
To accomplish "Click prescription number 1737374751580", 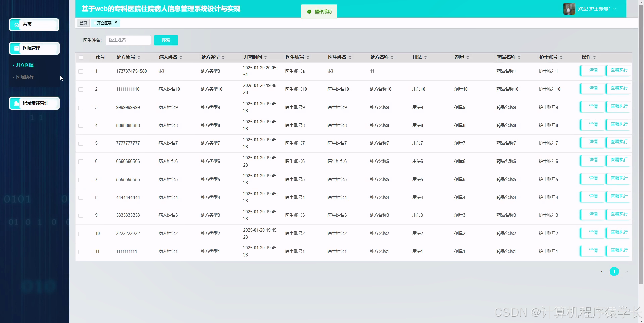I will tap(131, 71).
